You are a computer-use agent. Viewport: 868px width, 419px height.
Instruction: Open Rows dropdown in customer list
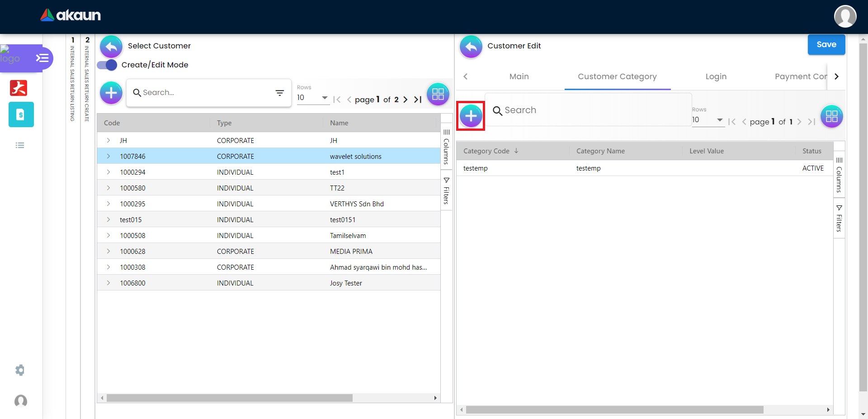click(x=312, y=98)
